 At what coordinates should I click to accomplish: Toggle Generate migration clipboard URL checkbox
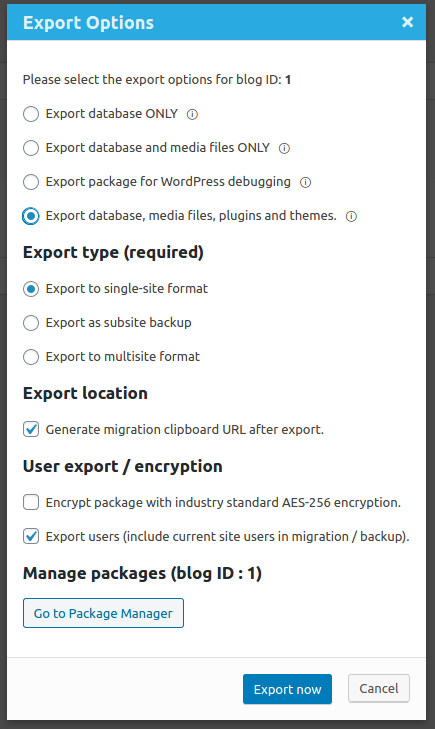coord(31,429)
